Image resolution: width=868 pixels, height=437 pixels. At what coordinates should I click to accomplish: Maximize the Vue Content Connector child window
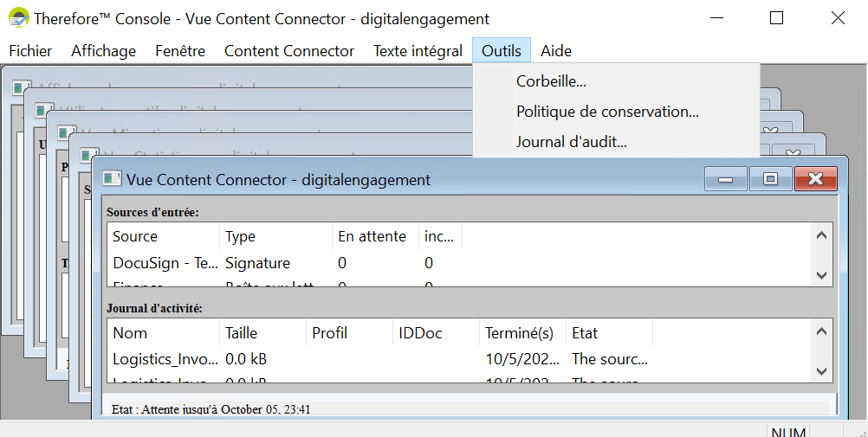click(x=770, y=179)
